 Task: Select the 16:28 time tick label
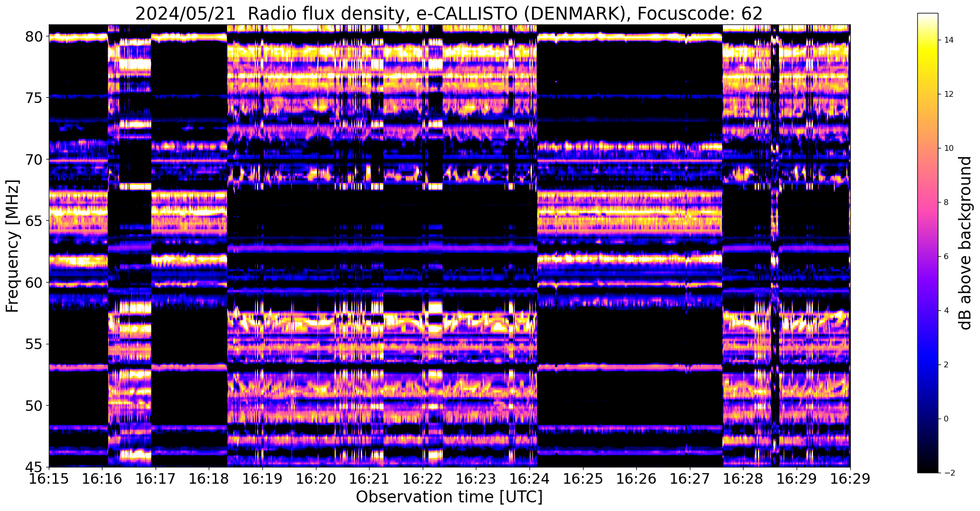point(743,479)
